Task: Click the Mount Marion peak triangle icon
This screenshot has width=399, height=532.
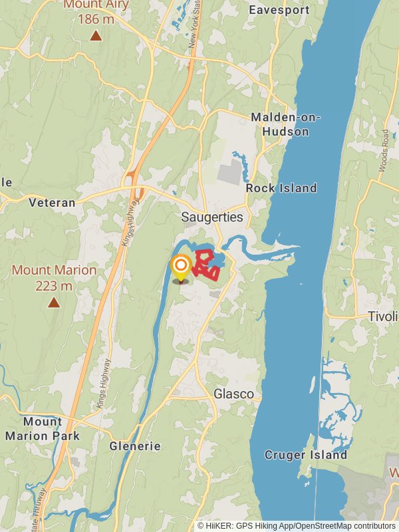Action: click(54, 303)
